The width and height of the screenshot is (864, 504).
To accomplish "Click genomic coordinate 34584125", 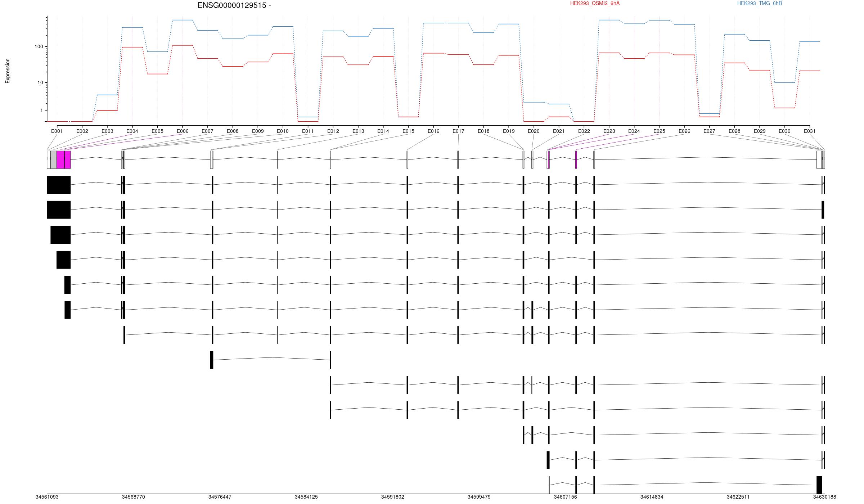I will (x=306, y=497).
